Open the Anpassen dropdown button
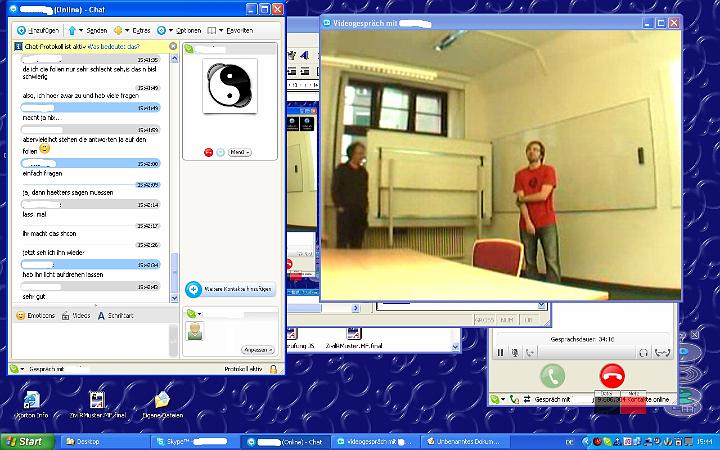 tap(259, 350)
